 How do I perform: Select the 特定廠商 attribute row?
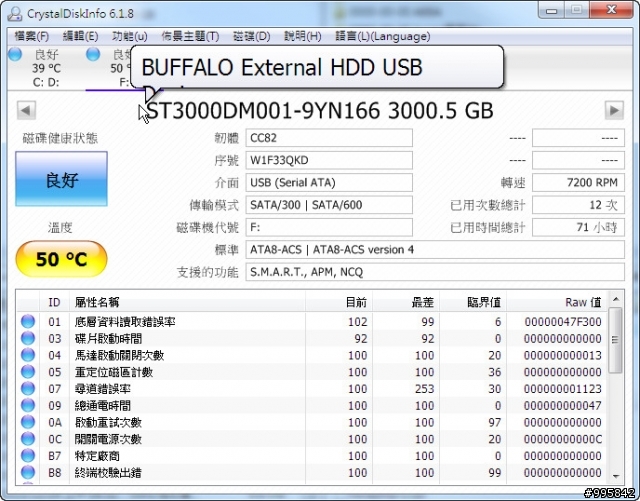pos(312,456)
